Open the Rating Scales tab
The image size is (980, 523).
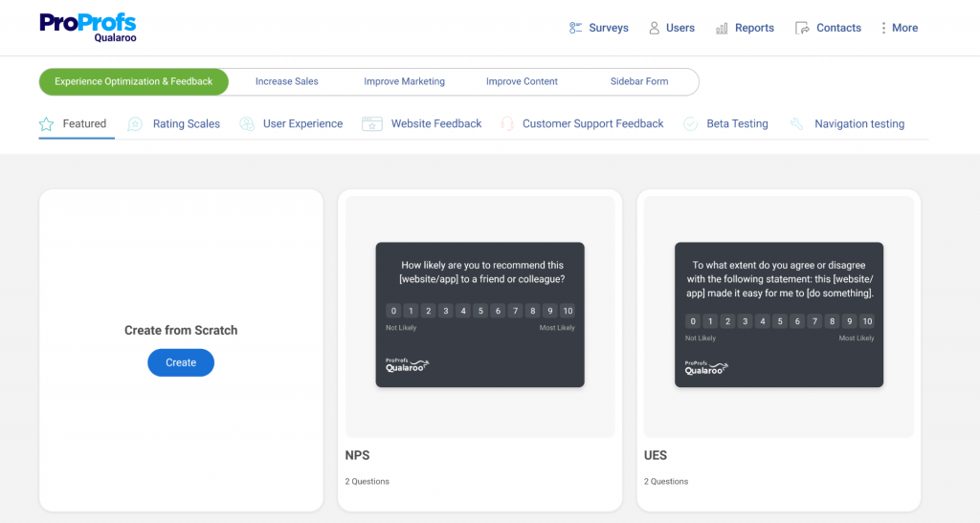[x=174, y=124]
